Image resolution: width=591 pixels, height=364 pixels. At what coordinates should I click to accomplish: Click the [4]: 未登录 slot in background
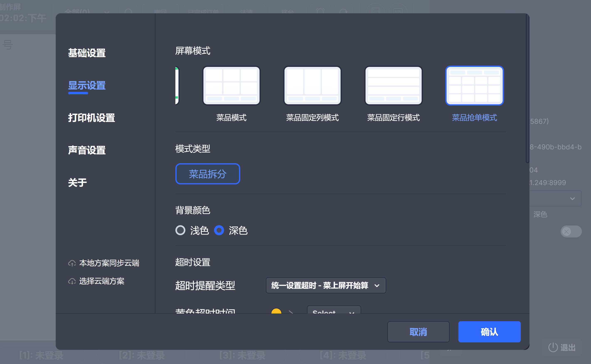[x=343, y=355]
